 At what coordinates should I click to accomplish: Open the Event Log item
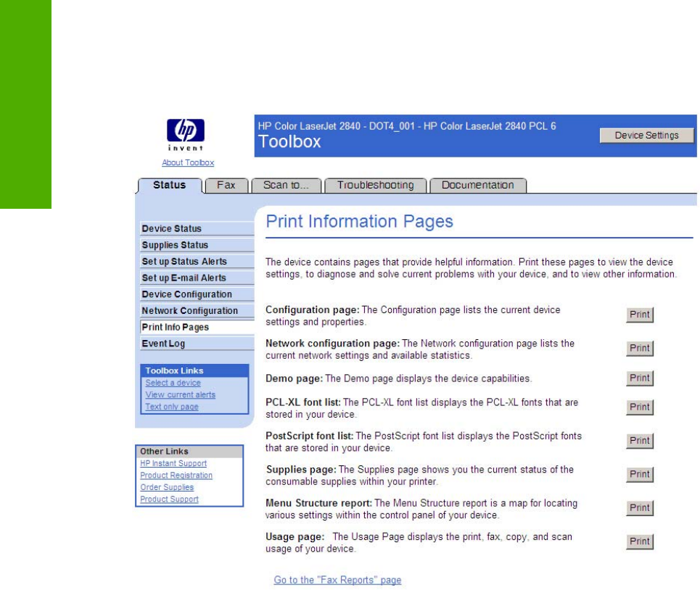pyautogui.click(x=197, y=344)
